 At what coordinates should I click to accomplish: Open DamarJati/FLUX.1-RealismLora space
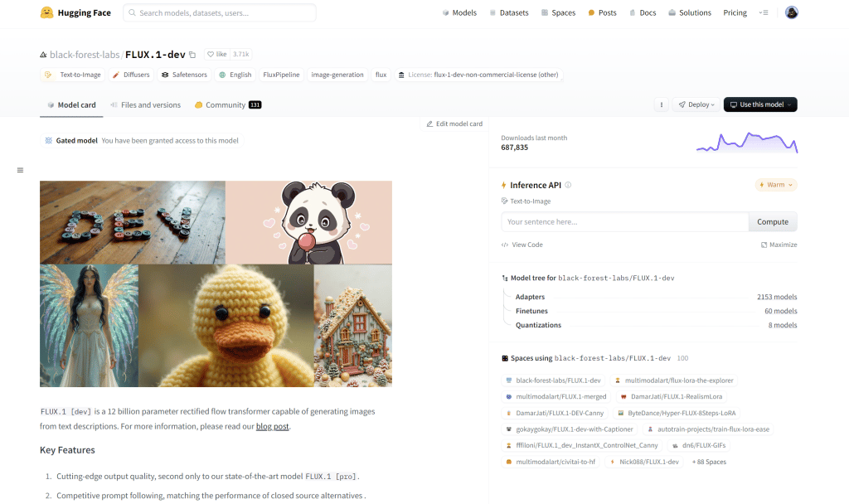click(x=672, y=397)
